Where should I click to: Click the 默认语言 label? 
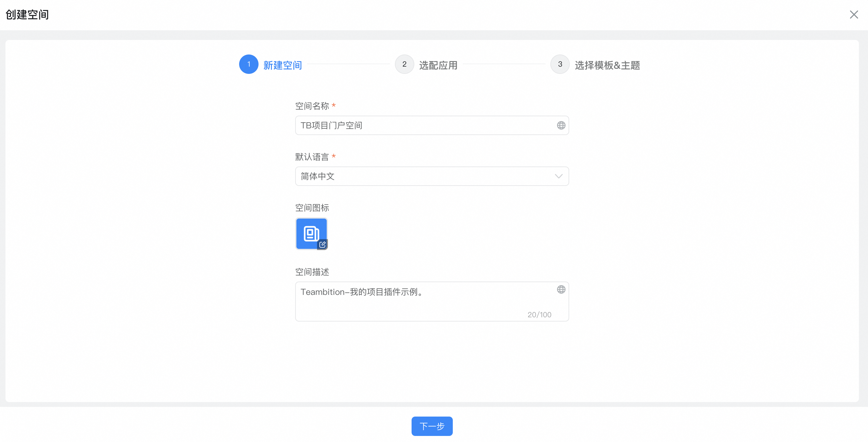tap(312, 157)
